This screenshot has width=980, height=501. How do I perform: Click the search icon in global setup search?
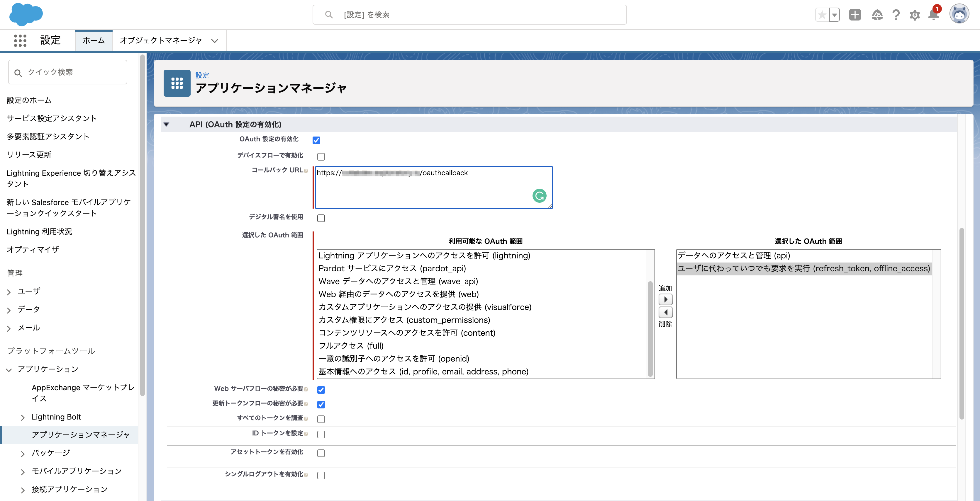329,15
